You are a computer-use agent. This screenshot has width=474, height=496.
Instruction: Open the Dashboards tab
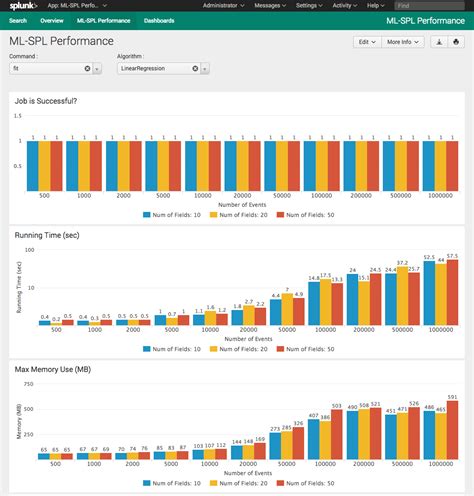[159, 21]
